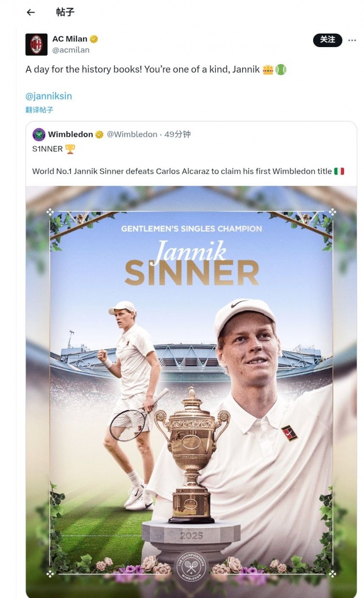364x598 pixels.
Task: Click the Wimbledon logo avatar
Action: 39,135
